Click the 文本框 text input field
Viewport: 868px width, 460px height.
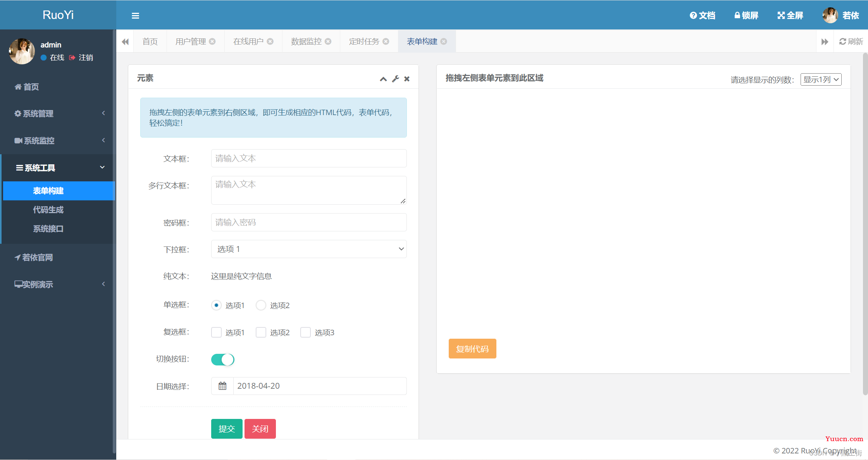click(308, 159)
